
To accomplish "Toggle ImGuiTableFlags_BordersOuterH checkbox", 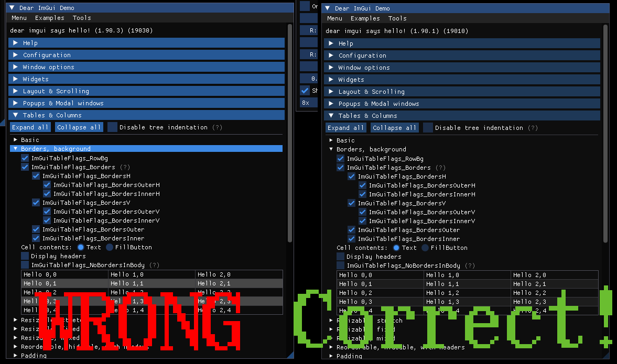I will click(47, 184).
